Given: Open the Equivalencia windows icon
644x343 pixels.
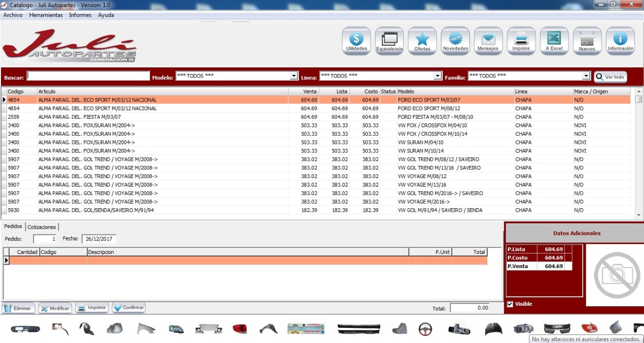Looking at the screenshot, I should pyautogui.click(x=389, y=41).
